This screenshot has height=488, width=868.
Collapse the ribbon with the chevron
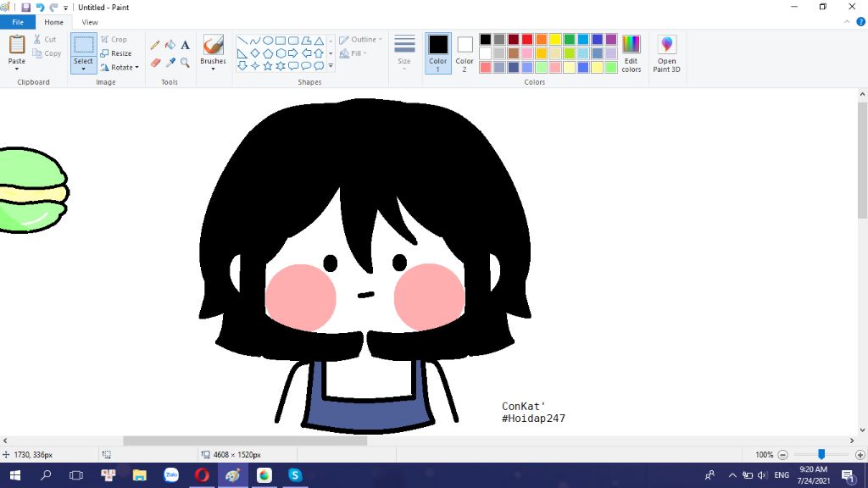tap(847, 22)
